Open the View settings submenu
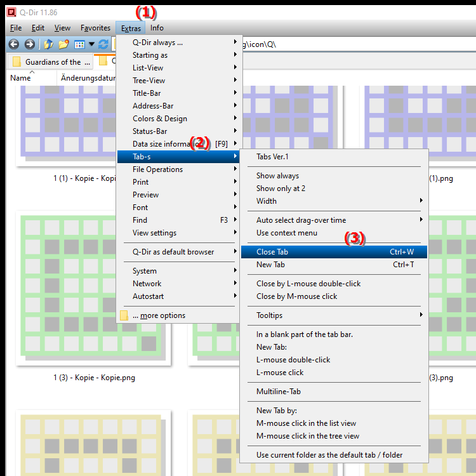 point(178,233)
